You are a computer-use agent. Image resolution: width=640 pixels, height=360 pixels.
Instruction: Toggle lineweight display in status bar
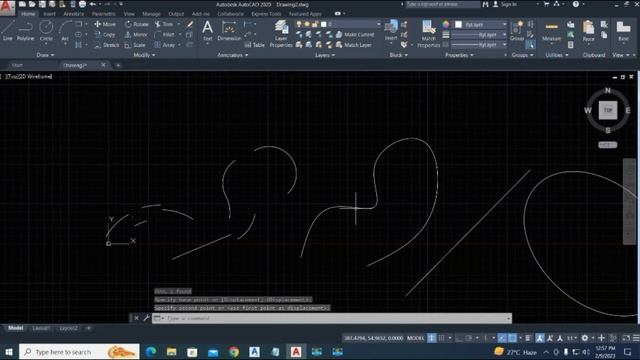click(x=529, y=338)
